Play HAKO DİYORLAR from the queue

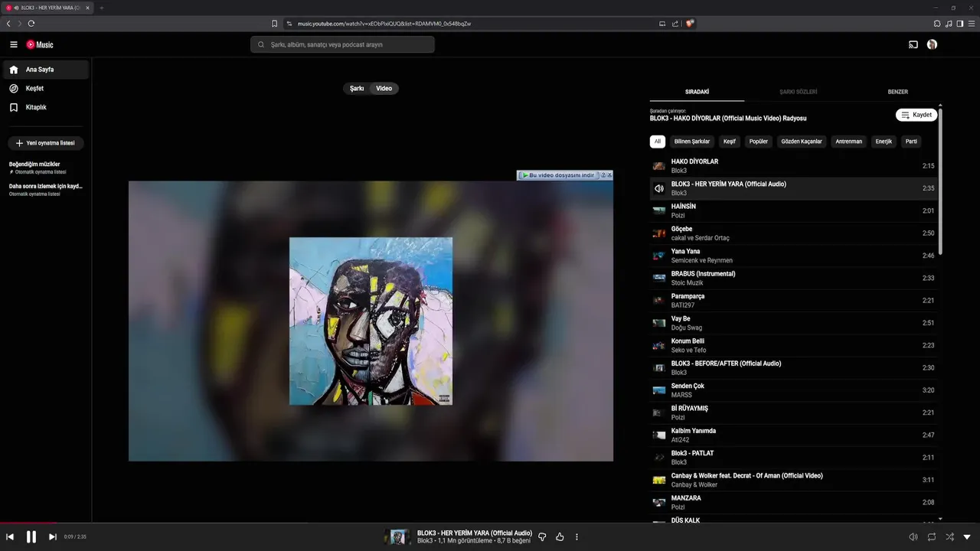(x=793, y=166)
